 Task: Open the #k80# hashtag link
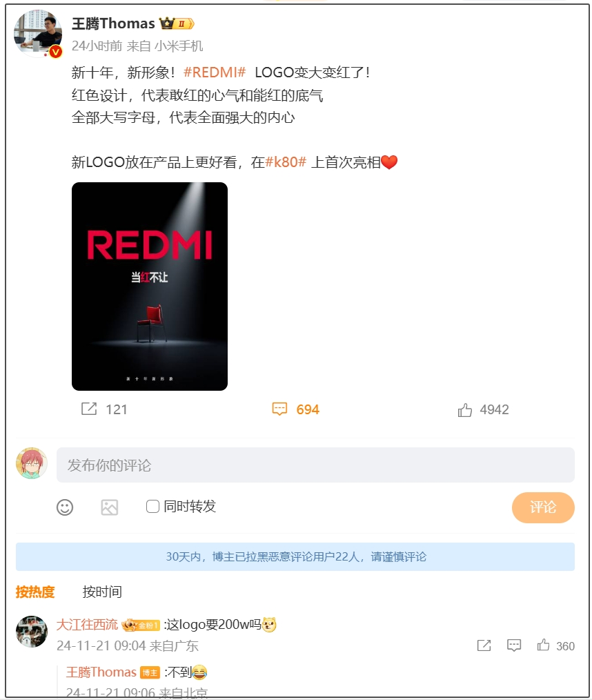point(286,162)
